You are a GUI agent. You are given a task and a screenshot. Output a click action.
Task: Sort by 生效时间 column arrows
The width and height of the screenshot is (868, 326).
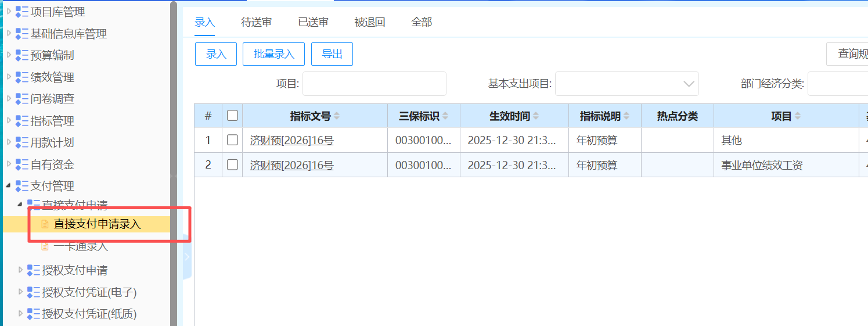[x=536, y=116]
